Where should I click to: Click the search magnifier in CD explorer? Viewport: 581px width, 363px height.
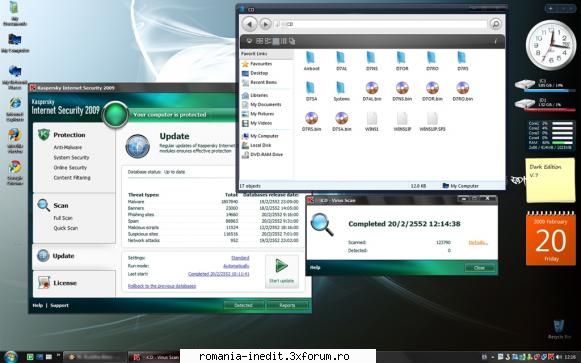[495, 24]
